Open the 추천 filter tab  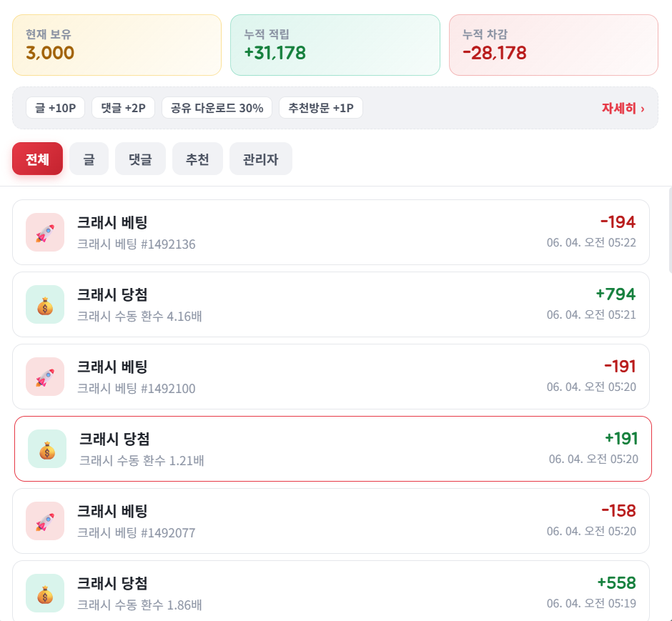tap(197, 159)
